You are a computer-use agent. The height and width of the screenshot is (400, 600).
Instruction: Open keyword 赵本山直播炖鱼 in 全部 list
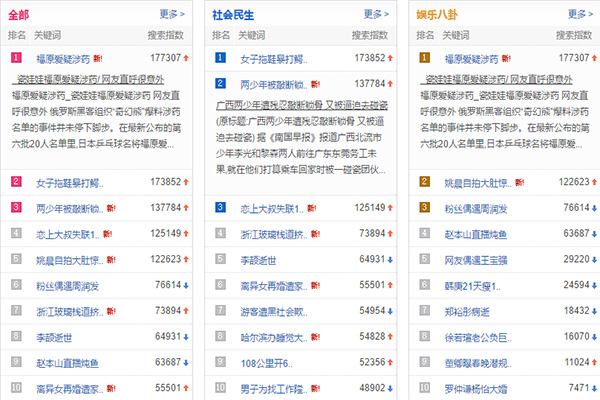pyautogui.click(x=67, y=363)
